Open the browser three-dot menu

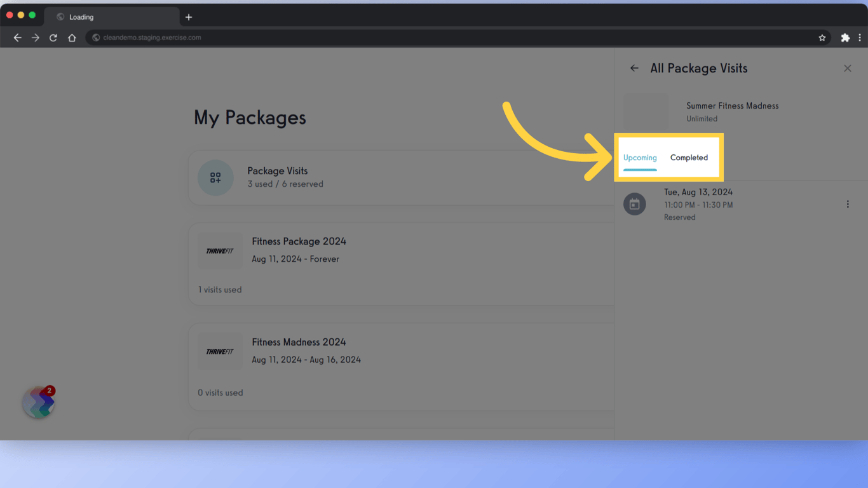coord(859,37)
